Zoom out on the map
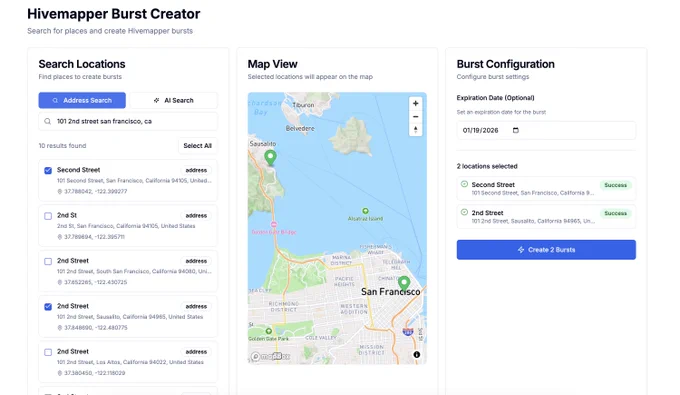The height and width of the screenshot is (395, 680). coord(415,117)
